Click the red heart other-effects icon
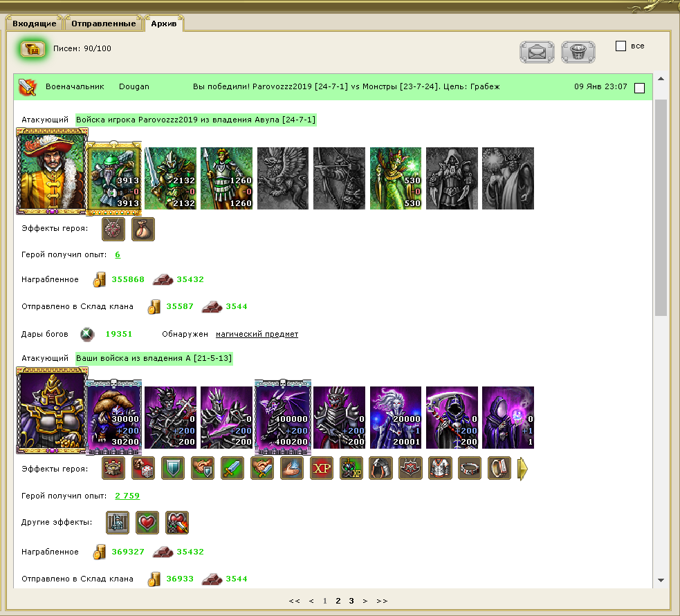Image resolution: width=680 pixels, height=616 pixels. [147, 523]
